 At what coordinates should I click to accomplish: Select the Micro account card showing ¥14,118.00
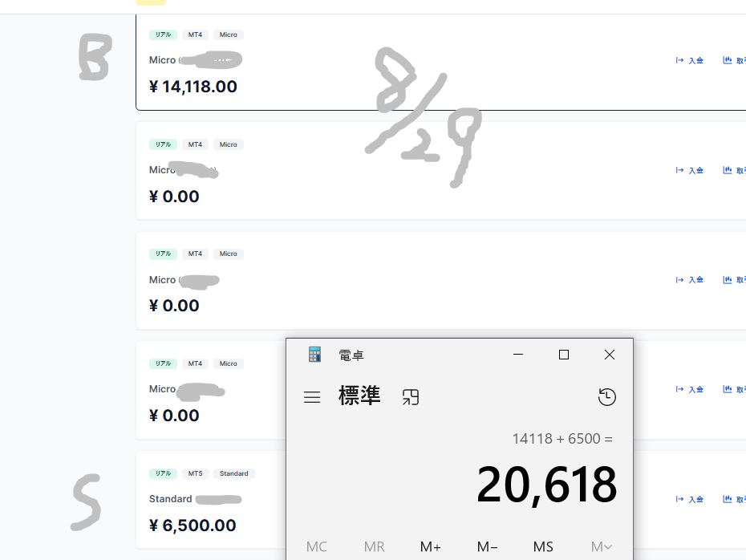click(x=440, y=63)
